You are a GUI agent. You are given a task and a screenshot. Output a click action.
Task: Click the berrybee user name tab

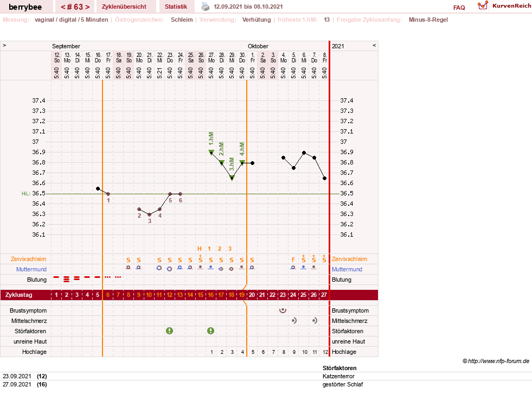(x=25, y=7)
